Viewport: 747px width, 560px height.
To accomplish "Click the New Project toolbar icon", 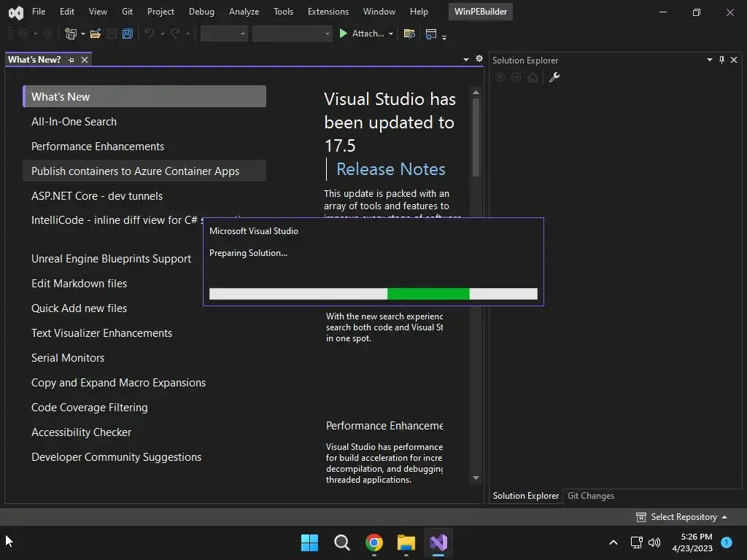I will (x=71, y=34).
